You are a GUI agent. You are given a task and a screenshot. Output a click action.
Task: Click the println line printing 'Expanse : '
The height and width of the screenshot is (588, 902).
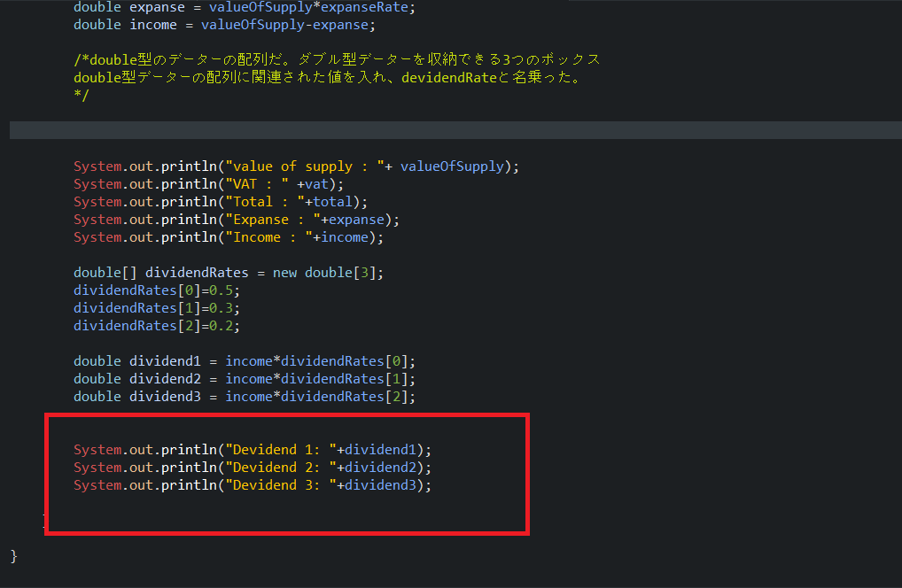coord(237,220)
